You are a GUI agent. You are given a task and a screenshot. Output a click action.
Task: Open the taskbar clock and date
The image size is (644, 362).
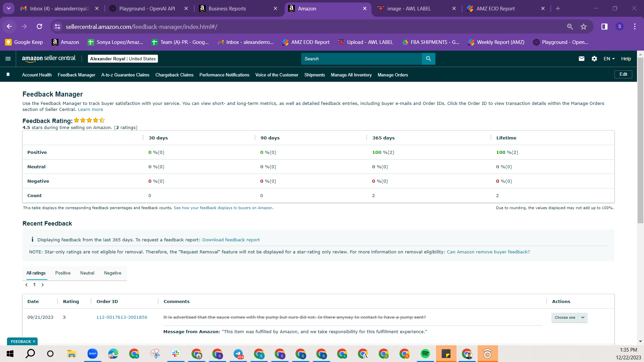point(628,354)
